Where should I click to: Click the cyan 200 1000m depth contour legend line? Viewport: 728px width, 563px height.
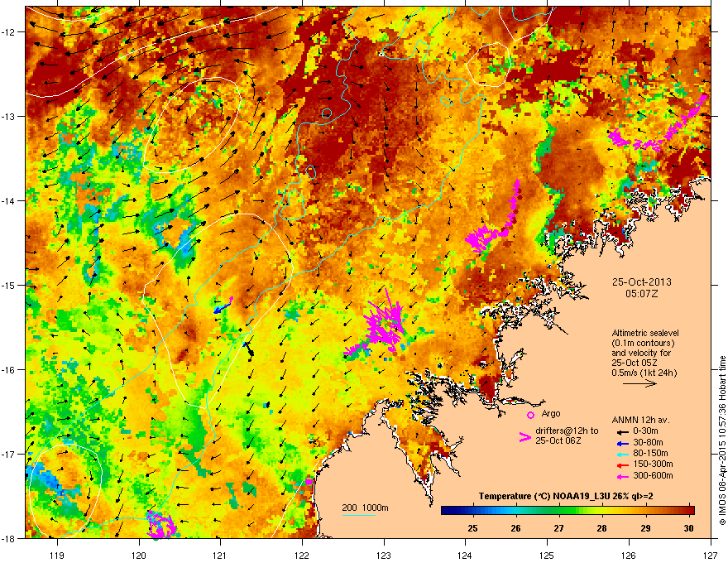359,515
